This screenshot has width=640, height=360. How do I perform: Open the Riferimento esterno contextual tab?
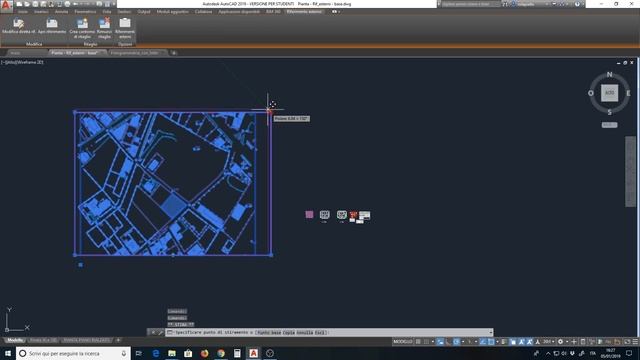[x=304, y=12]
